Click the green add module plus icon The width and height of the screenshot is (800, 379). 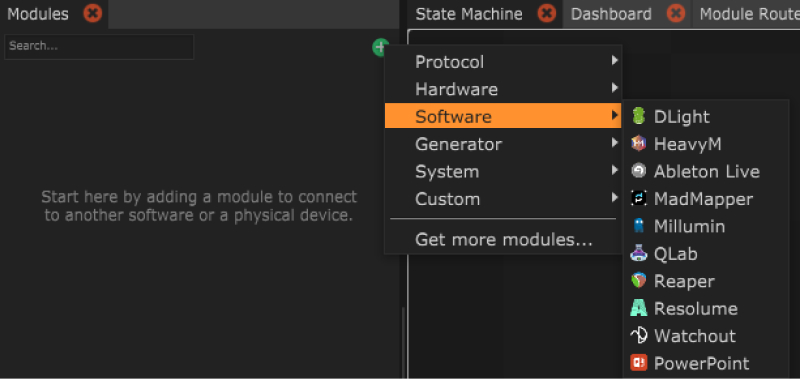coord(380,47)
